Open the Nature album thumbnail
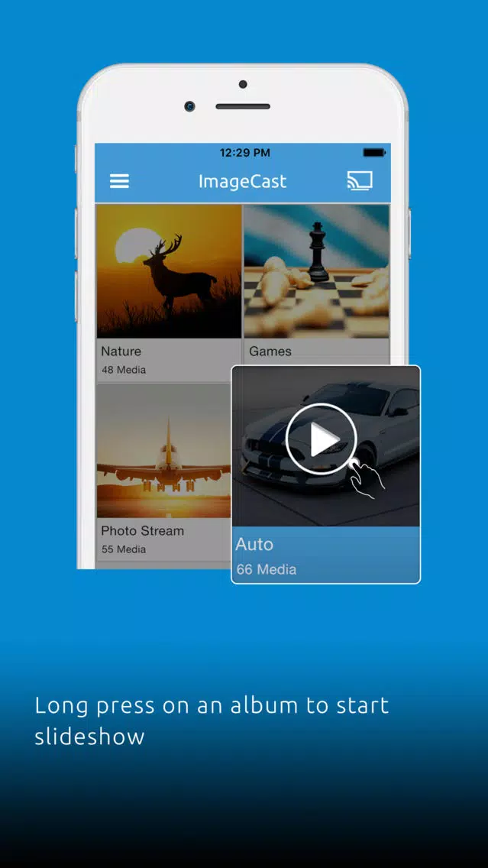Image resolution: width=488 pixels, height=868 pixels. pyautogui.click(x=170, y=271)
